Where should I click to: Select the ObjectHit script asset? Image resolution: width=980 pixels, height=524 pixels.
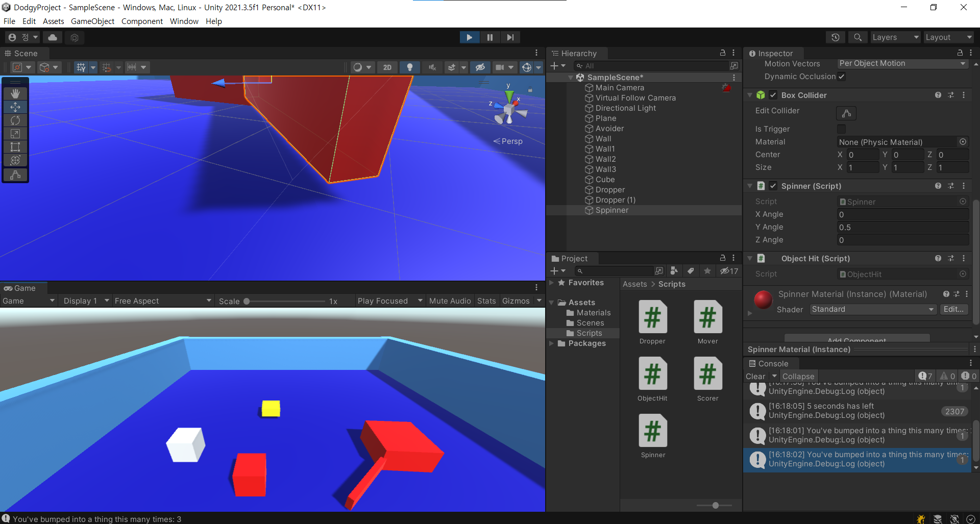click(653, 380)
